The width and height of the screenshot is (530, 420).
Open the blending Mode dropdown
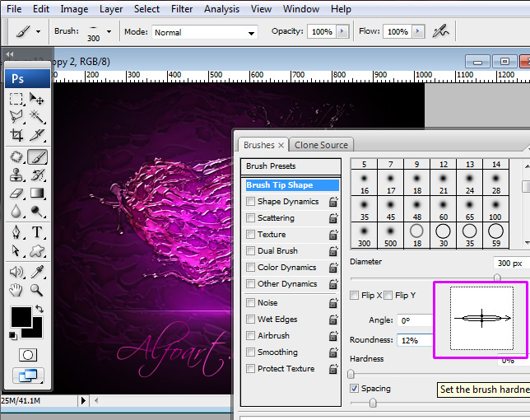[205, 33]
